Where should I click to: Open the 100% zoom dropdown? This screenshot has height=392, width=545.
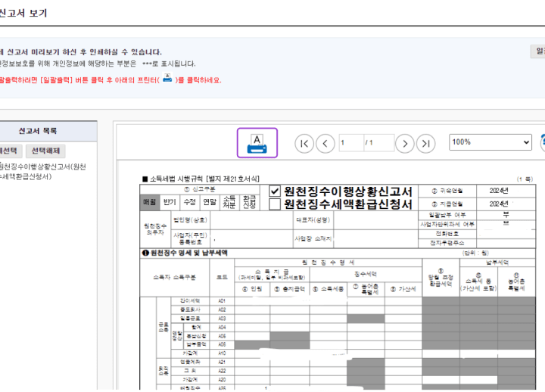[490, 142]
